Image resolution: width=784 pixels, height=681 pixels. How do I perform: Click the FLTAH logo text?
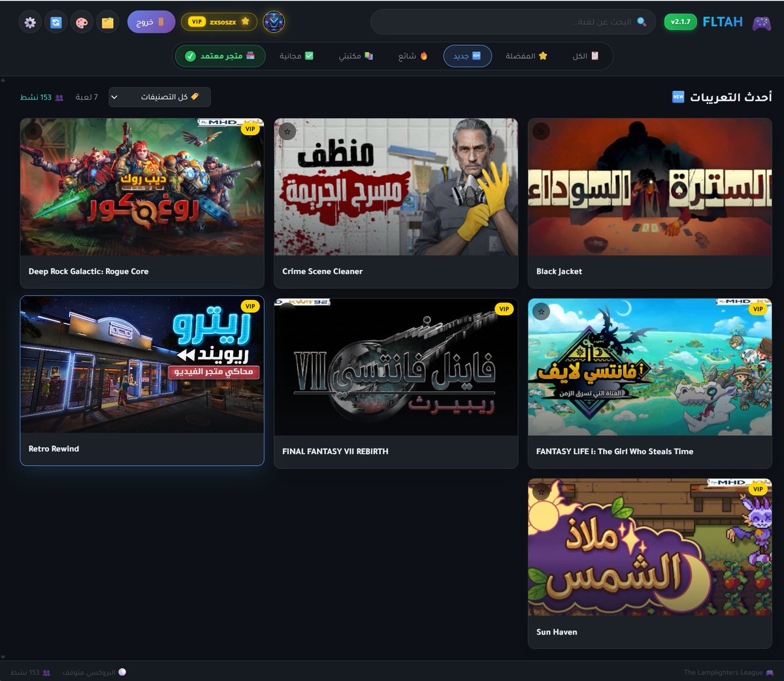coord(723,22)
